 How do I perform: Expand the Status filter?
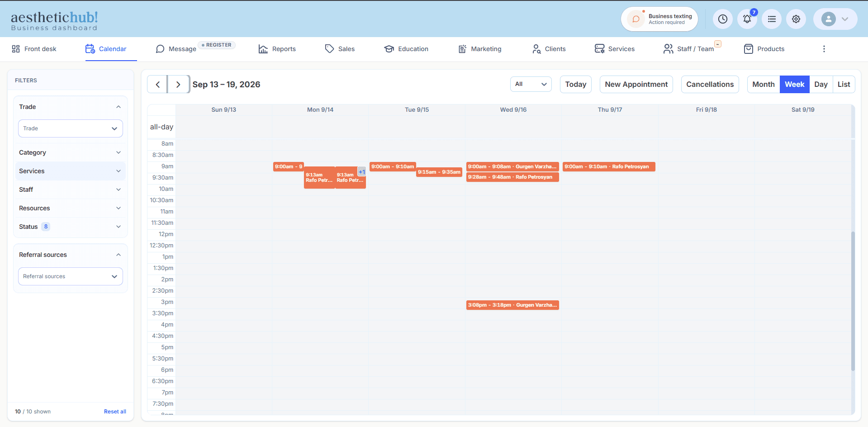pyautogui.click(x=70, y=227)
